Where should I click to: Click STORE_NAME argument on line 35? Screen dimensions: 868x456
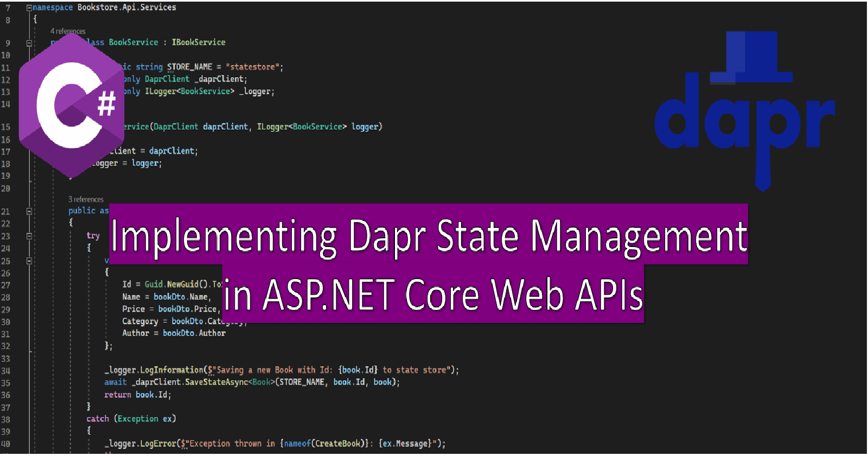(302, 382)
